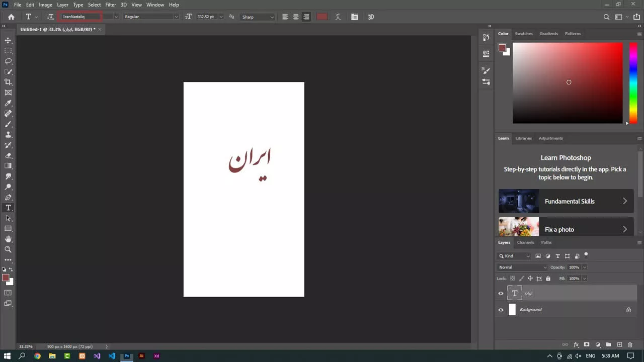Screen dimensions: 644x362
Task: Toggle lock position
Action: tap(530, 279)
